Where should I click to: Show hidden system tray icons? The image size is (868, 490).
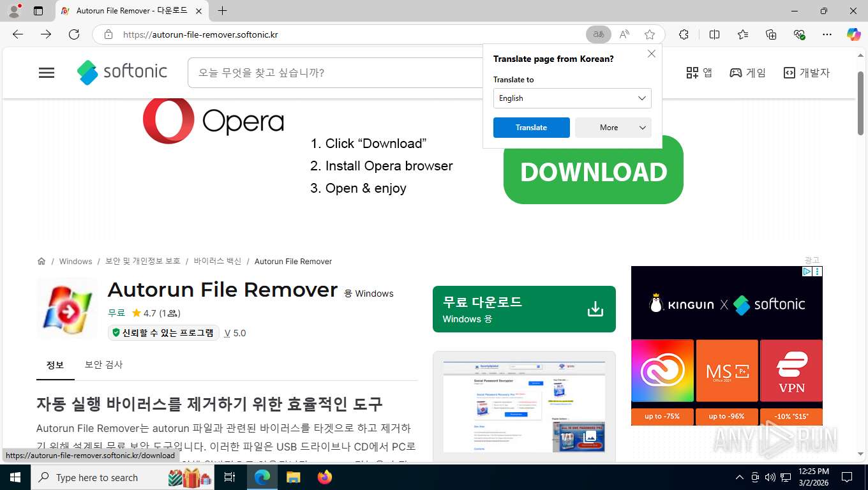click(740, 477)
